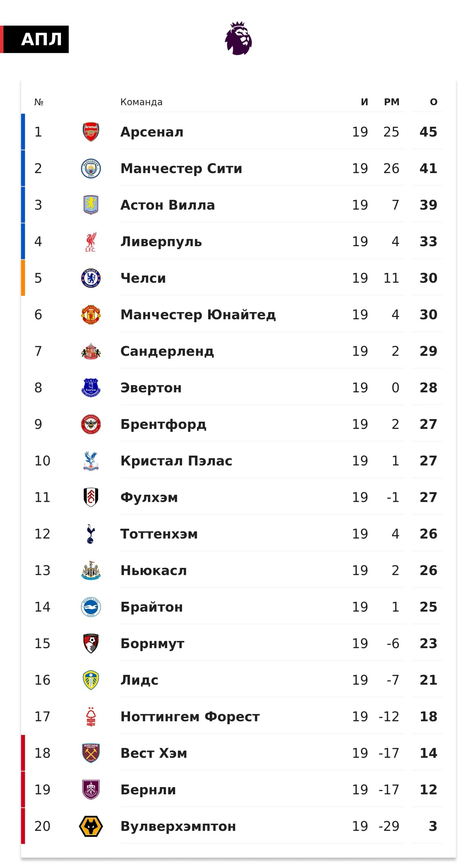Click the Brighton seagull badge
The width and height of the screenshot is (476, 868).
[x=91, y=607]
